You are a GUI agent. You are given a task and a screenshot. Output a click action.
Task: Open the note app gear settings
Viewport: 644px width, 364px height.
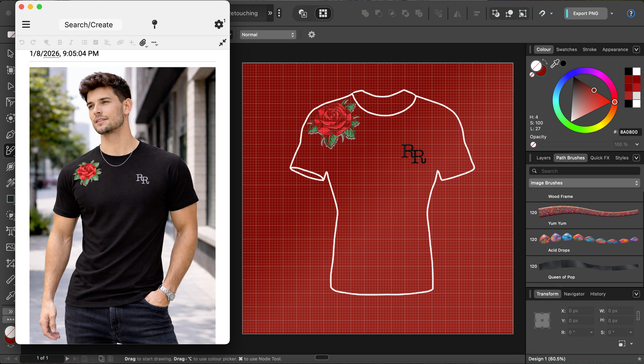pyautogui.click(x=218, y=25)
